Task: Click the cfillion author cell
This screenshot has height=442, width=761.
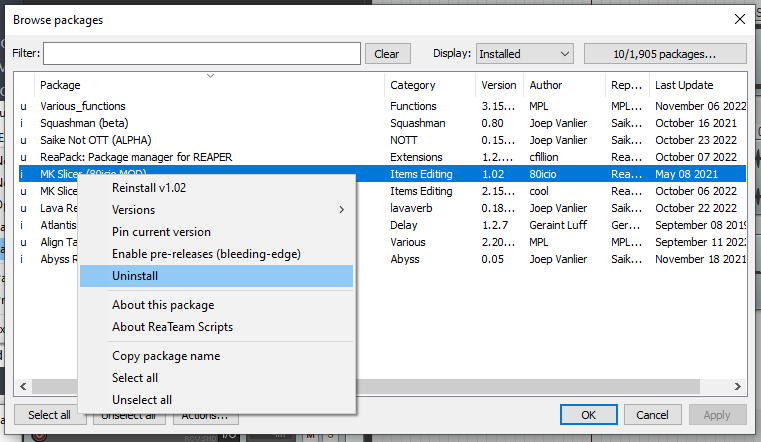Action: 544,157
